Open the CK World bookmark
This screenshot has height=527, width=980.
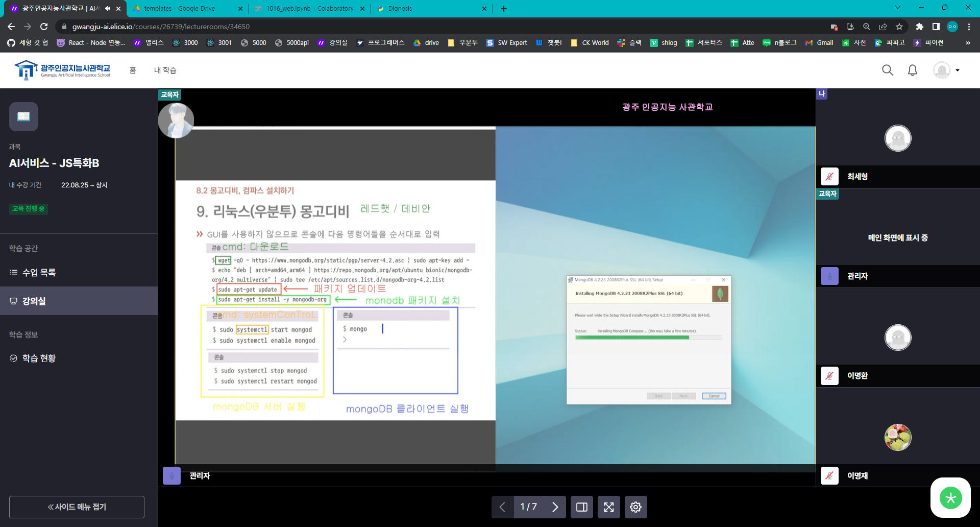[590, 43]
